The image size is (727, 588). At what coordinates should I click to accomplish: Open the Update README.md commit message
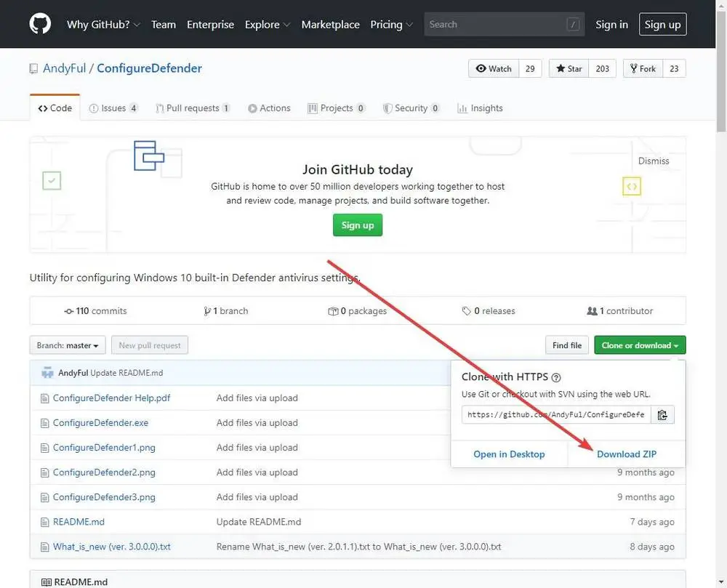point(259,522)
